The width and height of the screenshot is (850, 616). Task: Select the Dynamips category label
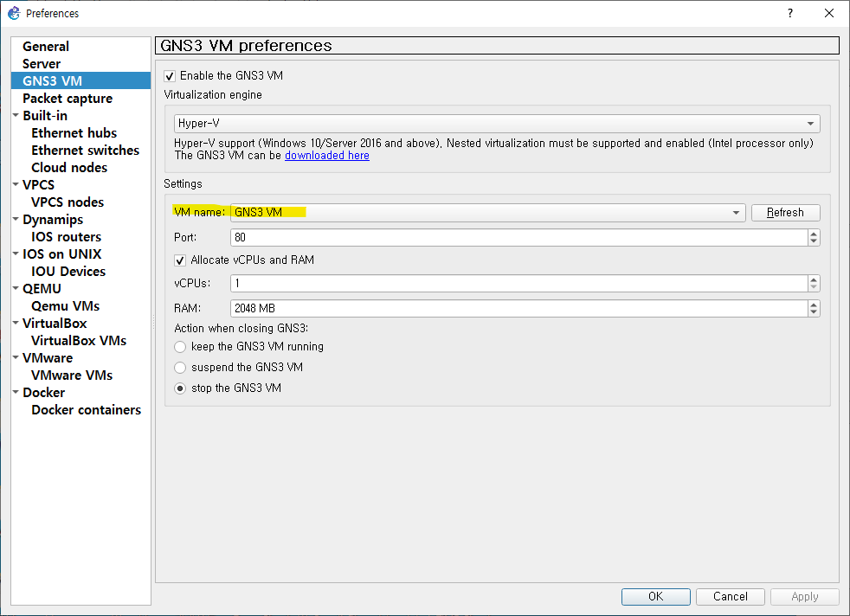[x=53, y=220]
